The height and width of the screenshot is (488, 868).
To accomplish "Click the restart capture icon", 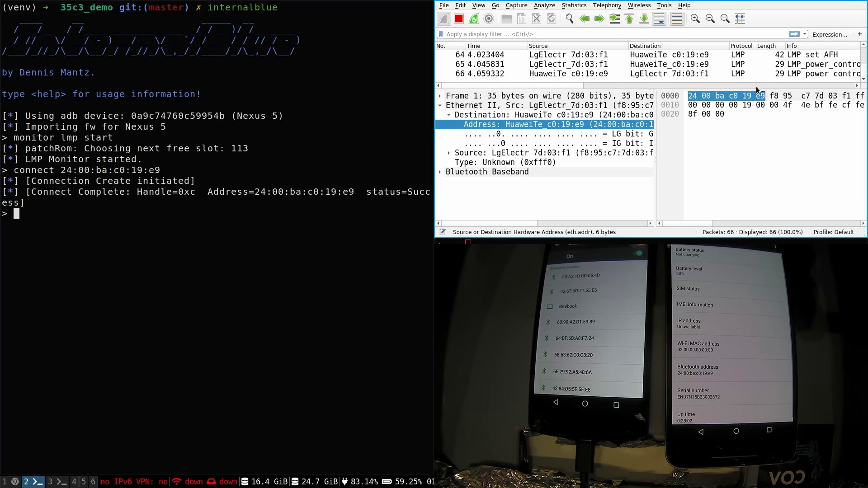I will [473, 19].
